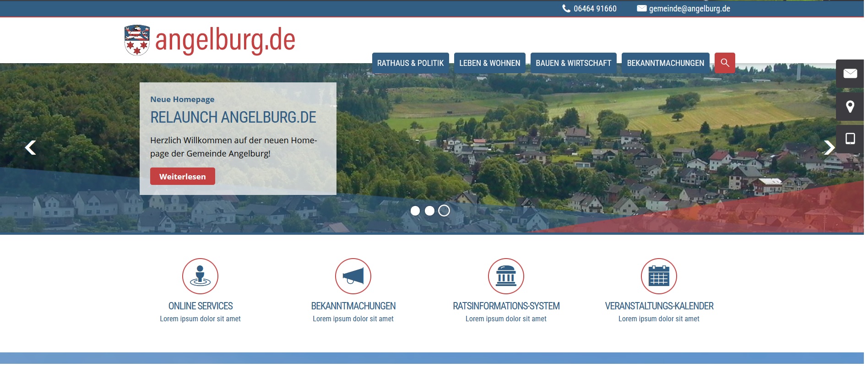Open the Rathaus & Politik menu
The width and height of the screenshot is (868, 389).
pos(410,63)
